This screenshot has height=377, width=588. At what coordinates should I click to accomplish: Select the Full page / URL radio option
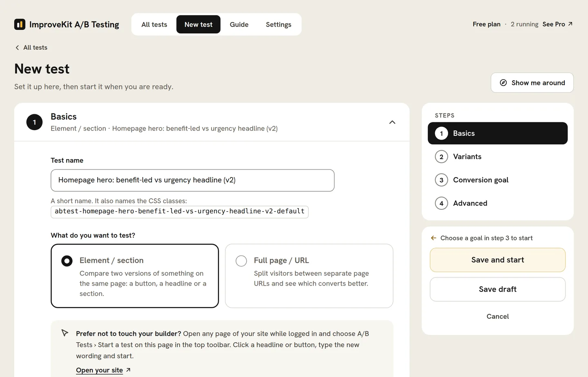coord(309,276)
